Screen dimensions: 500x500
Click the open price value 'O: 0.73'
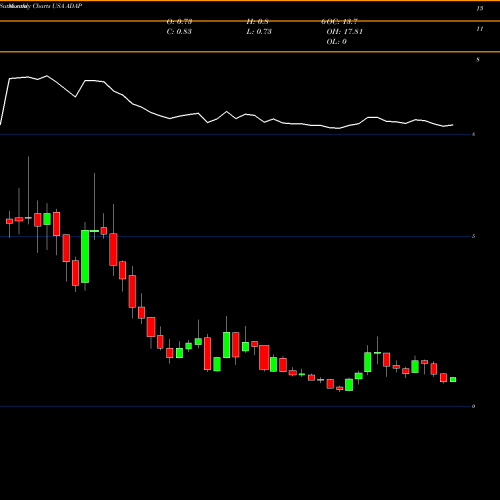[179, 22]
